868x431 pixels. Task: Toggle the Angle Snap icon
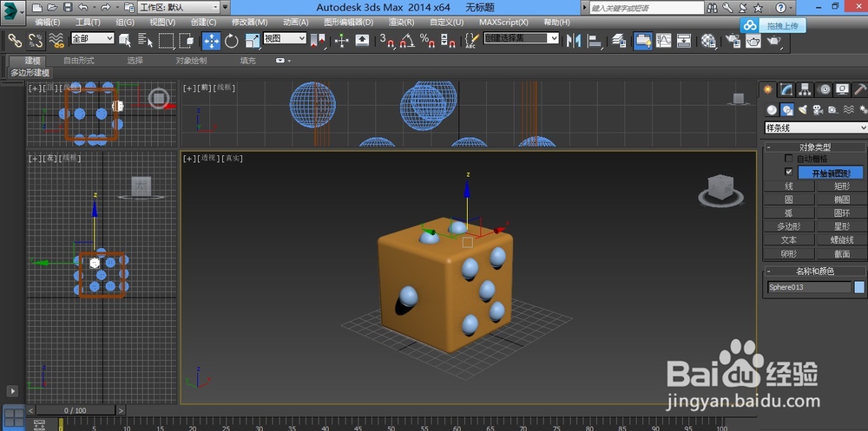pyautogui.click(x=407, y=41)
